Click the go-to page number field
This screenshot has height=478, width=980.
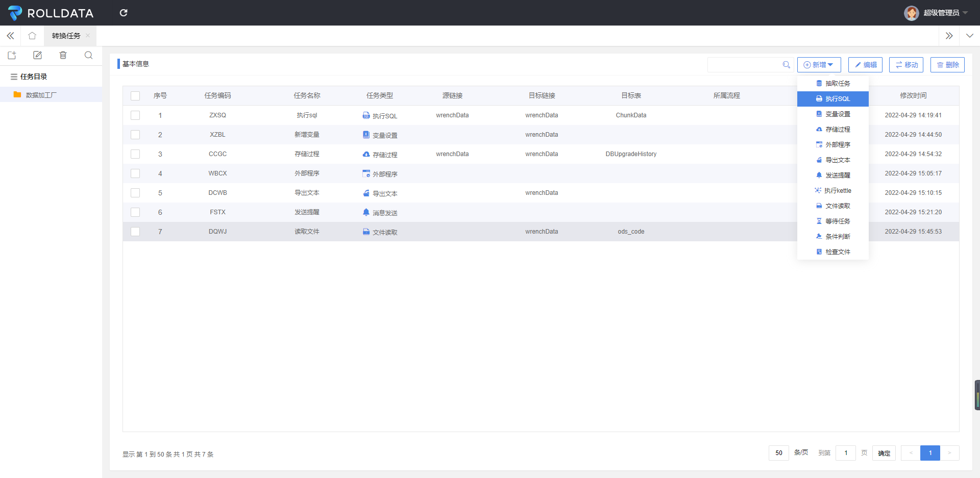846,453
